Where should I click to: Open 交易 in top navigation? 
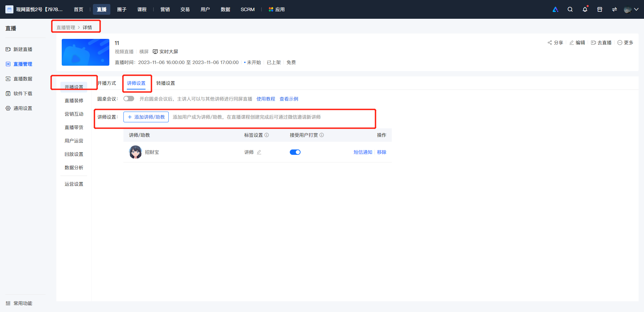tap(185, 9)
